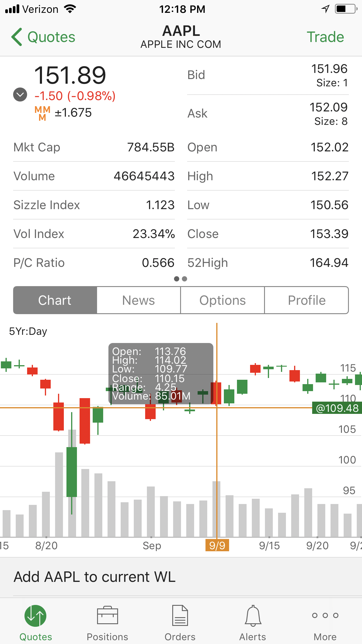Tap the Bid value 151.96
The width and height of the screenshot is (362, 644).
(x=329, y=69)
